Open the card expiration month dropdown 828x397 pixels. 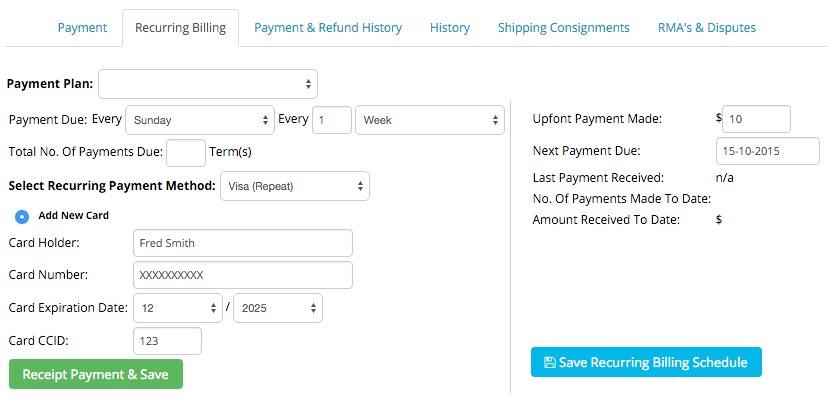[x=177, y=308]
